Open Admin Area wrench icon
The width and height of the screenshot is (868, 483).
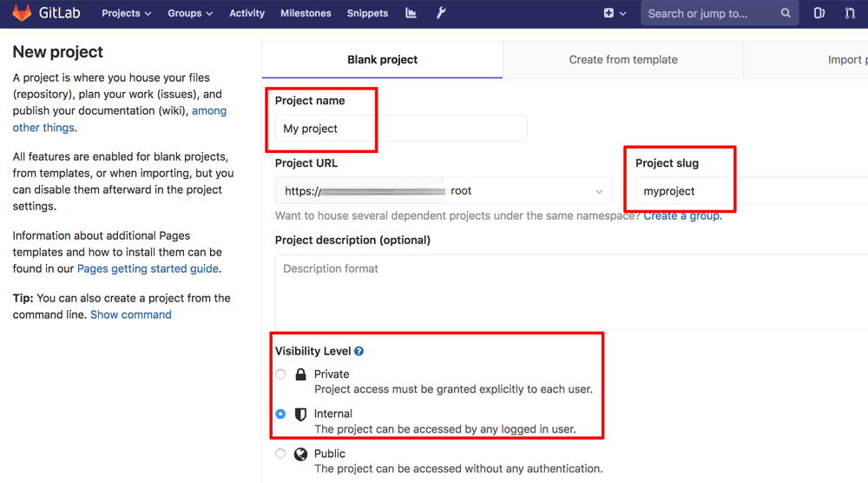click(x=441, y=13)
